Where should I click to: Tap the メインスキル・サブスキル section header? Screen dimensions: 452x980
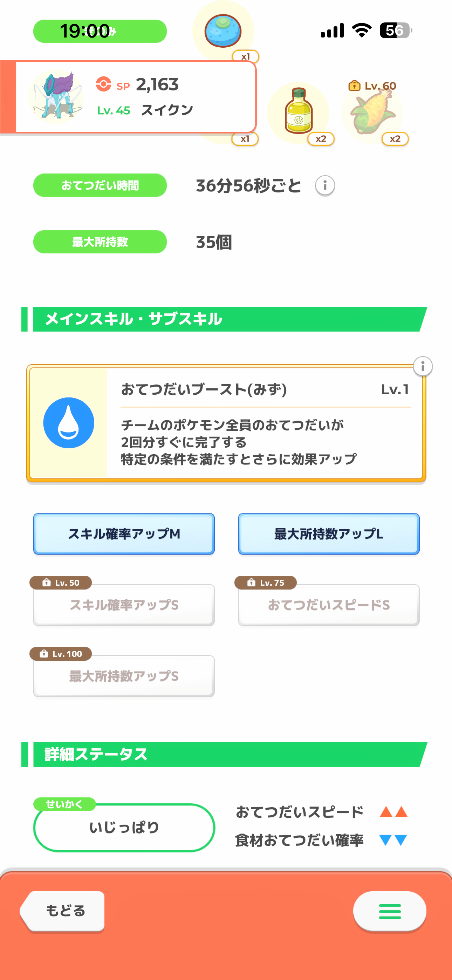coord(225,319)
